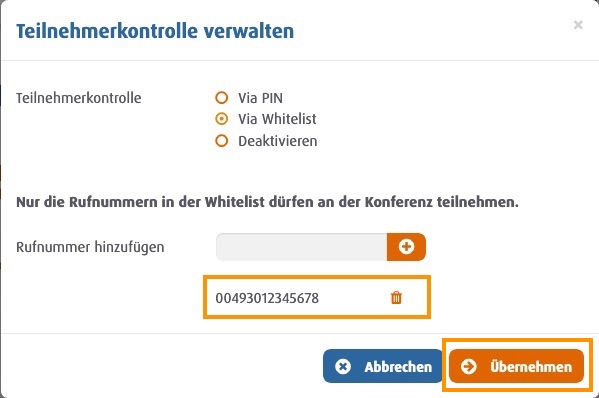Viewport: 599px width, 398px height.
Task: Click the Teilnehmerkontrolle field label
Action: [x=79, y=98]
